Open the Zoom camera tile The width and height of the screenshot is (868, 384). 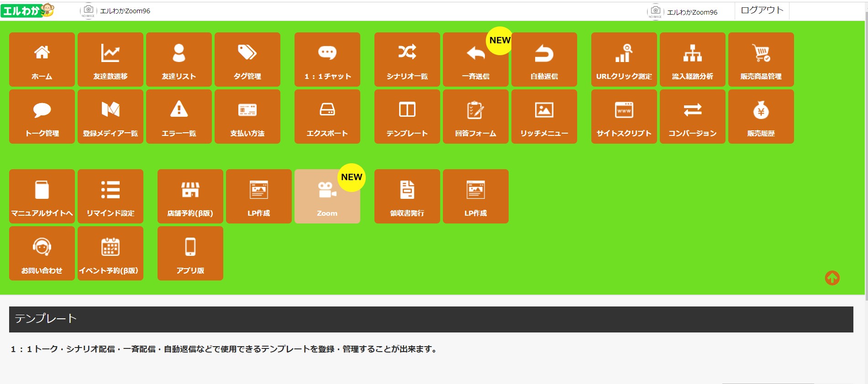click(x=327, y=196)
